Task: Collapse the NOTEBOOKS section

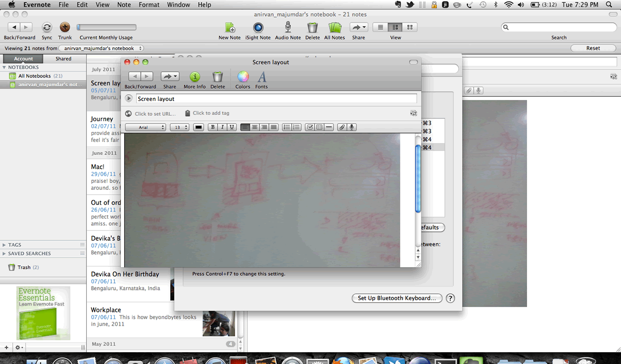Action: pos(4,67)
